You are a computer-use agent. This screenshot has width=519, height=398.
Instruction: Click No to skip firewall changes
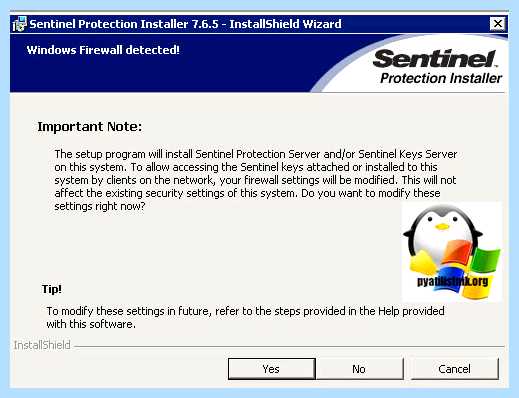pyautogui.click(x=359, y=369)
